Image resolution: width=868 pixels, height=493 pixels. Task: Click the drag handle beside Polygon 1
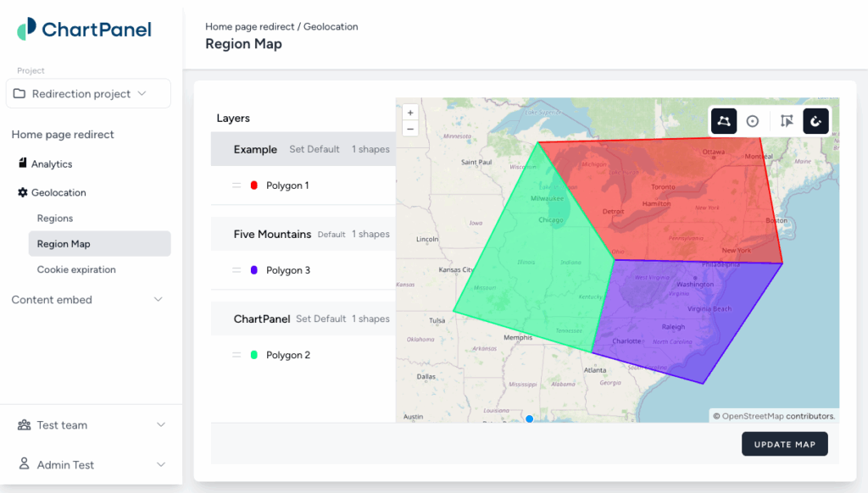point(236,186)
